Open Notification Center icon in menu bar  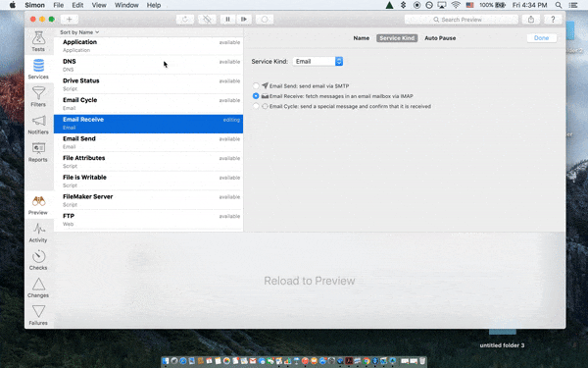coord(573,5)
